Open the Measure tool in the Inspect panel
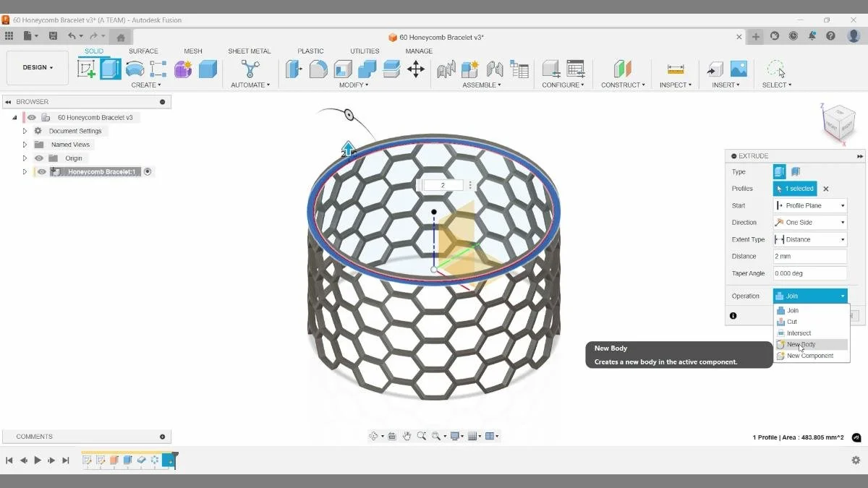Image resolution: width=868 pixels, height=488 pixels. point(675,69)
